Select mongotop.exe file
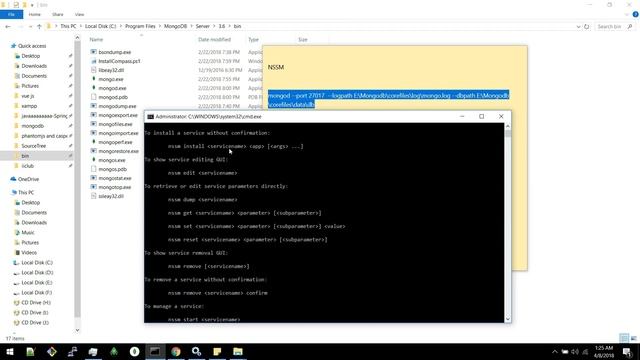 (115, 187)
